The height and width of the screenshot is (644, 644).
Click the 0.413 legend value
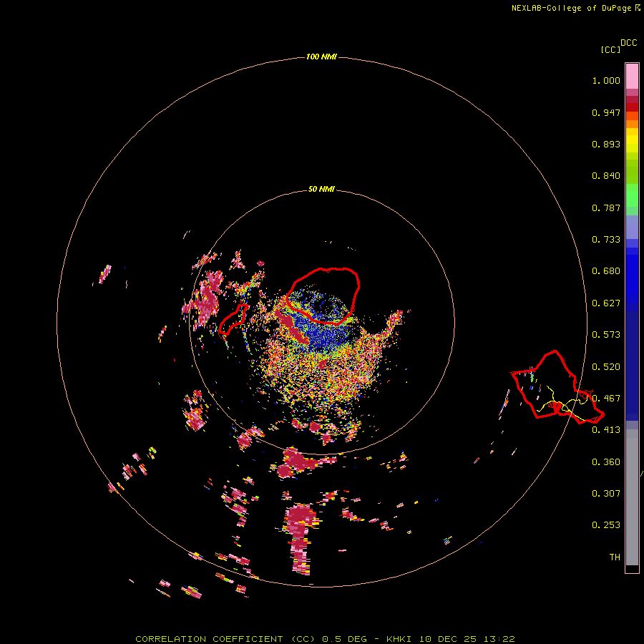[606, 430]
